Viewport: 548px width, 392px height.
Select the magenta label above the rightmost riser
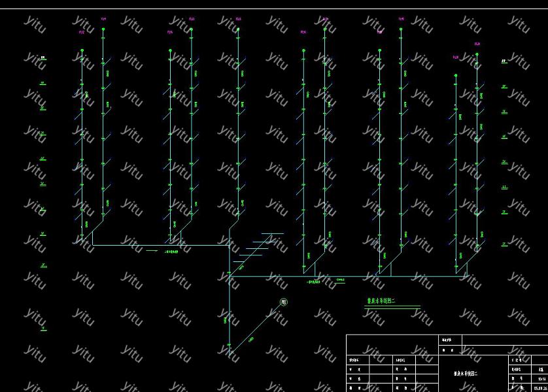477,44
